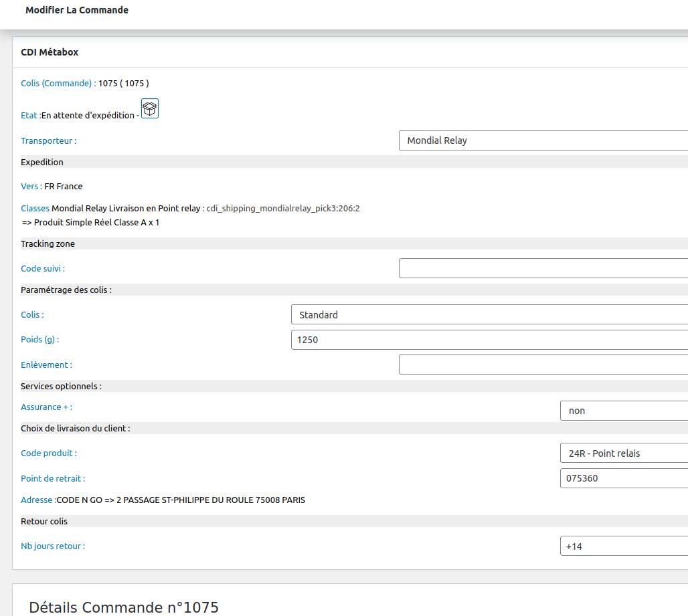Screen dimensions: 688x616
Task: Click the Point de retrait label
Action: pos(53,479)
